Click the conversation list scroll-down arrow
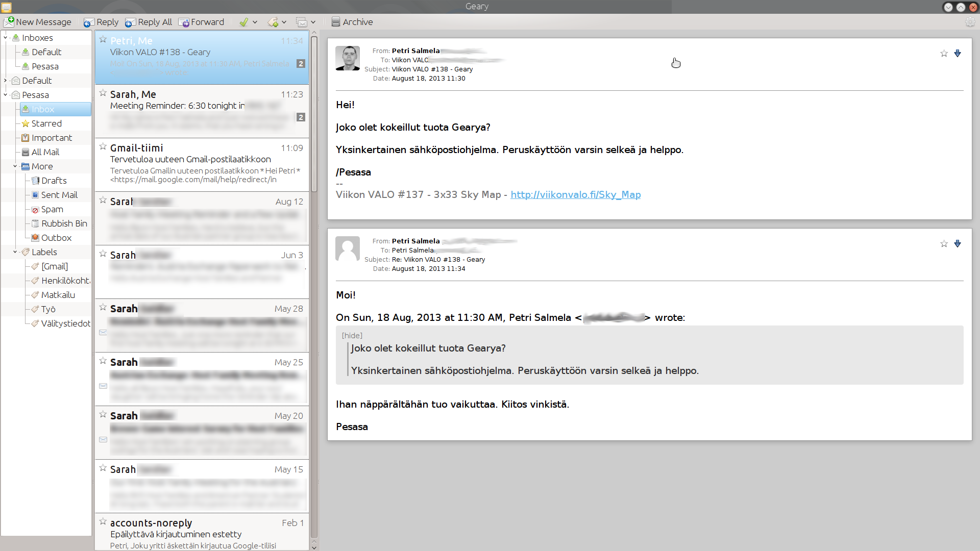 click(314, 547)
